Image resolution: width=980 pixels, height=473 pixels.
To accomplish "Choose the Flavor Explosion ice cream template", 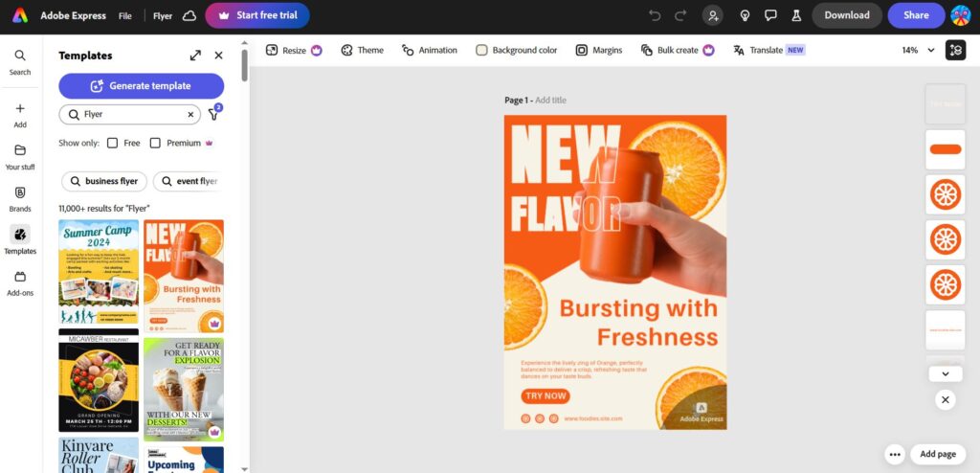I will 184,390.
